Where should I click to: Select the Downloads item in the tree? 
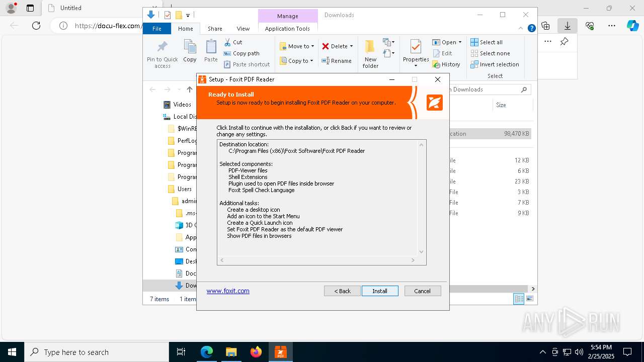186,286
